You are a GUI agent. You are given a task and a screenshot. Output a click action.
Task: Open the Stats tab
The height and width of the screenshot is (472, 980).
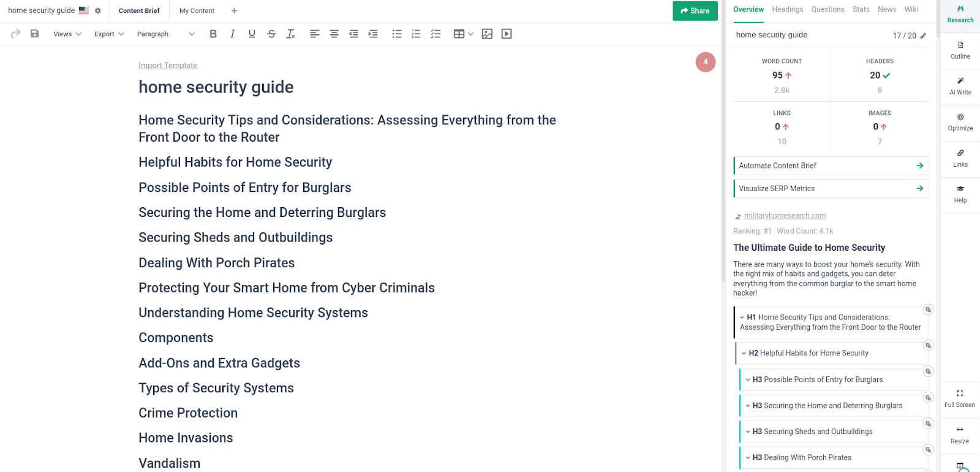pos(861,9)
